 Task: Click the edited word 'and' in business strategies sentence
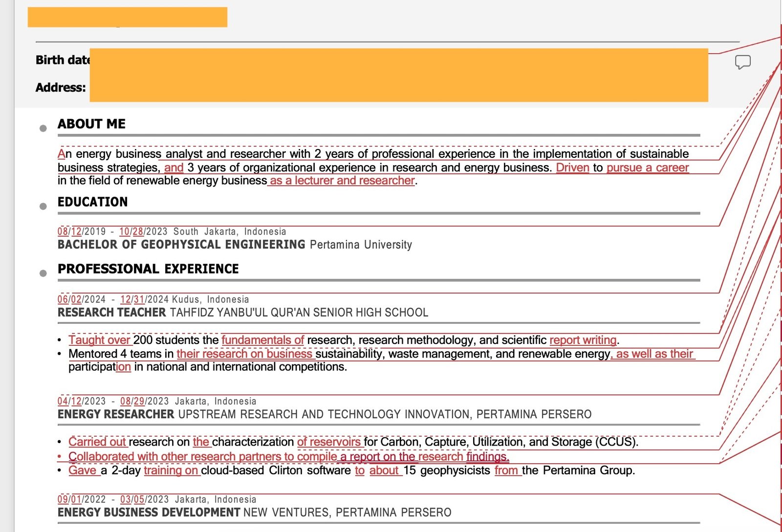[174, 167]
